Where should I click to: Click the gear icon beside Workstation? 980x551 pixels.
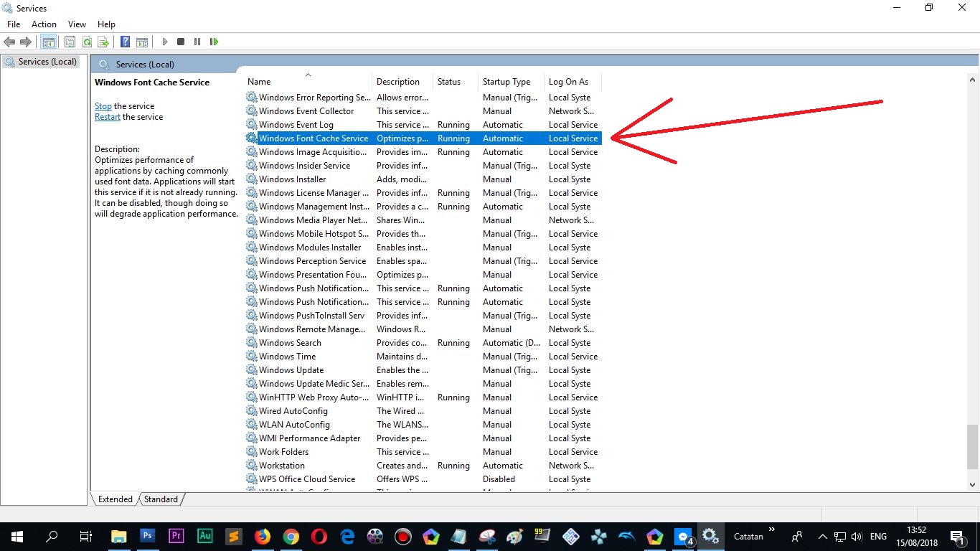251,466
